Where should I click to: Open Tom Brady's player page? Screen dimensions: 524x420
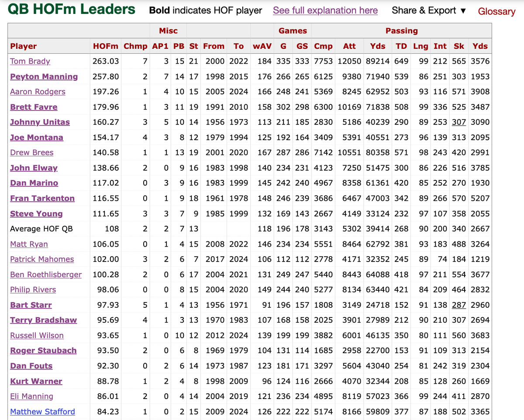30,62
